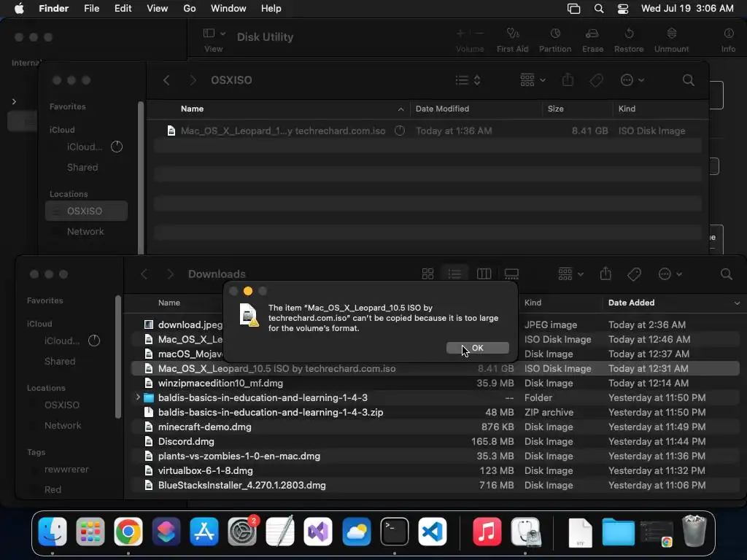The width and height of the screenshot is (747, 560).
Task: Open the Finder menu in menu bar
Action: click(x=53, y=9)
